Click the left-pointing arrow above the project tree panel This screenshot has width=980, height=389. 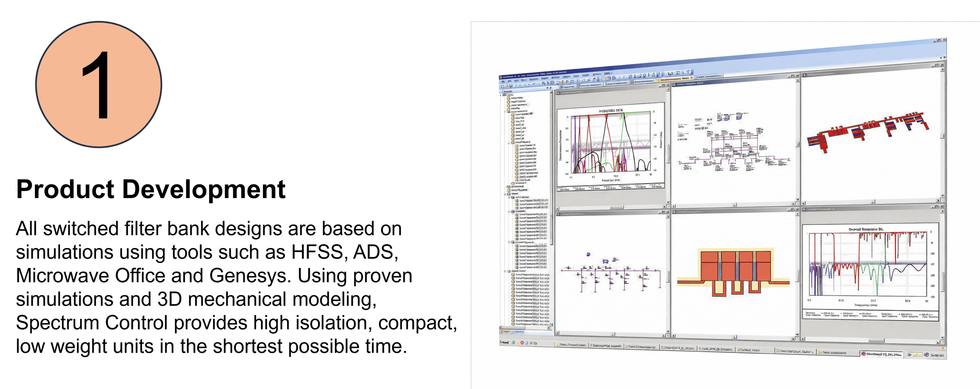click(547, 88)
